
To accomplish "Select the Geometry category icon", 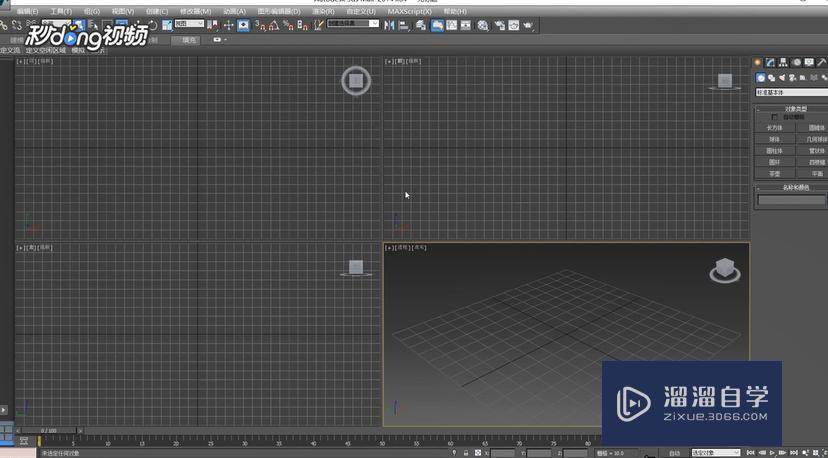I will click(760, 77).
